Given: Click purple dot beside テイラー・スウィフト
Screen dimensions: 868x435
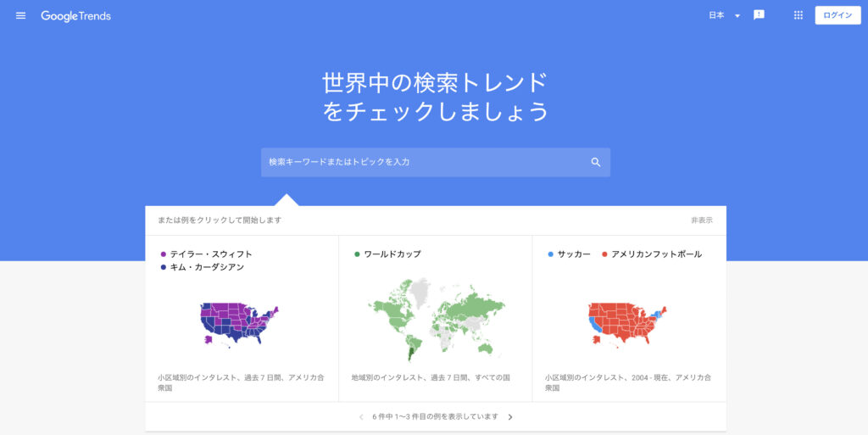Looking at the screenshot, I should click(164, 254).
